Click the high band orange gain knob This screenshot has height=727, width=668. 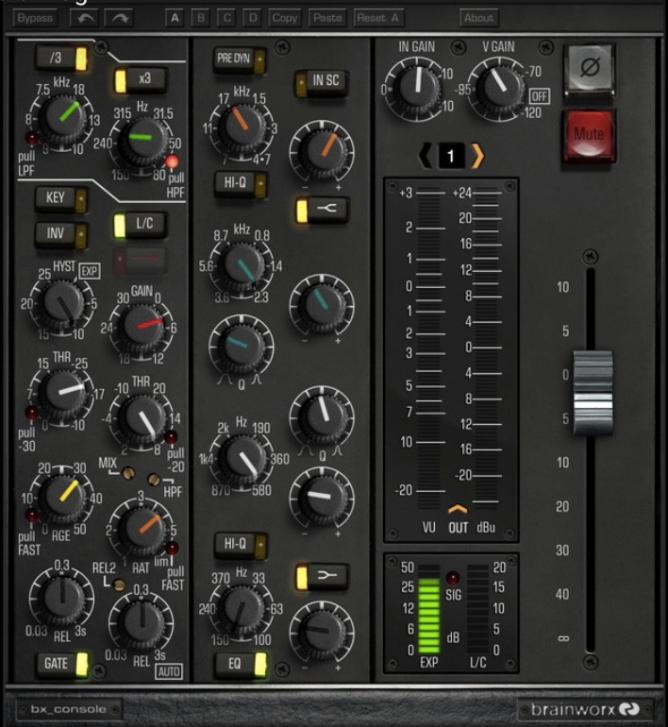pyautogui.click(x=322, y=152)
